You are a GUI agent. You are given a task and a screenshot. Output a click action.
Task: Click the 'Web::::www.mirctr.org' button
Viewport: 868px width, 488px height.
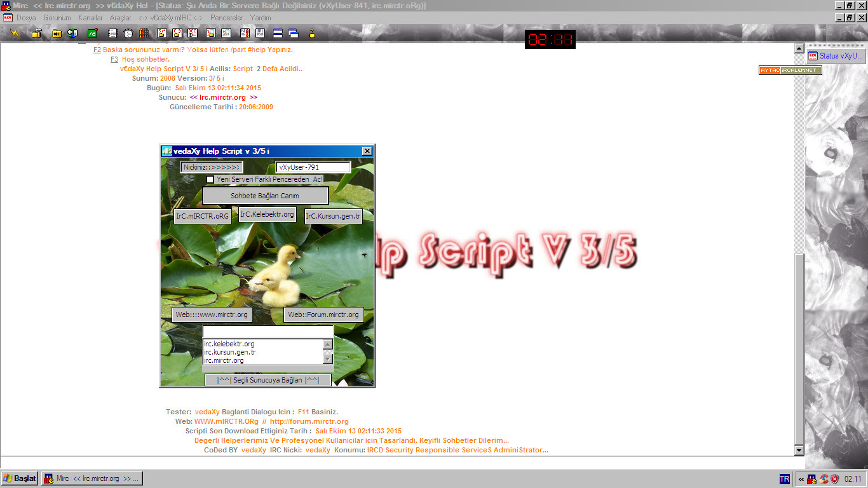tap(212, 315)
